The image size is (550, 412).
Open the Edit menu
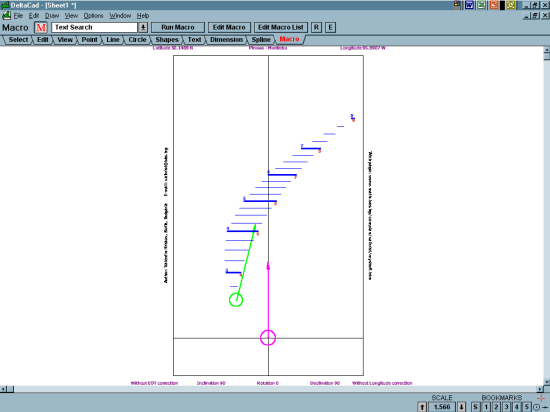pos(34,16)
